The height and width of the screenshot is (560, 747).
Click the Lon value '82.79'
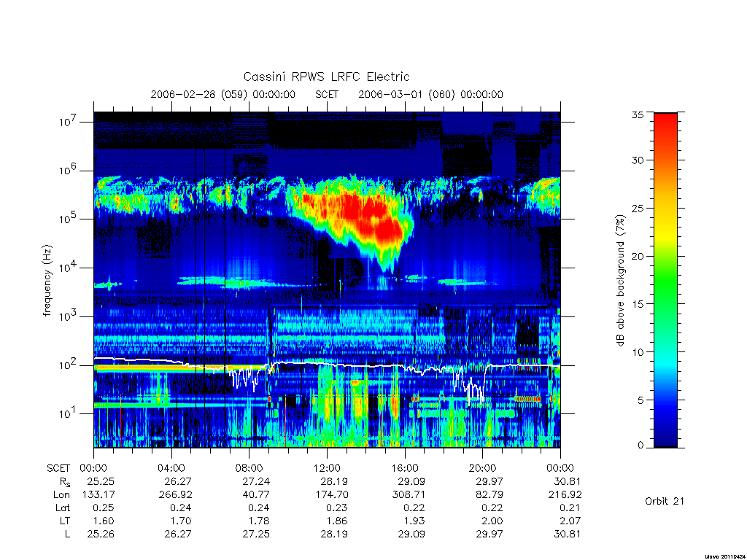click(489, 495)
